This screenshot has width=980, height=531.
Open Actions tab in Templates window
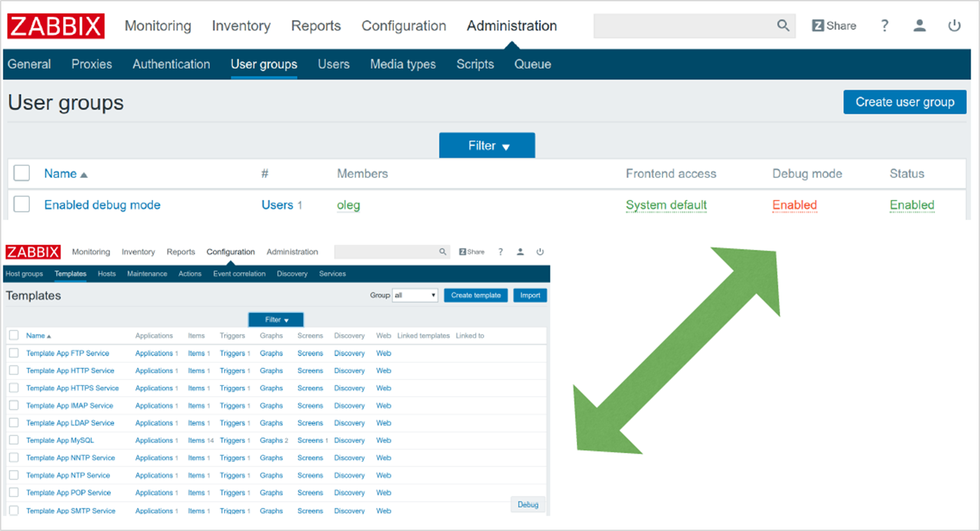point(190,274)
